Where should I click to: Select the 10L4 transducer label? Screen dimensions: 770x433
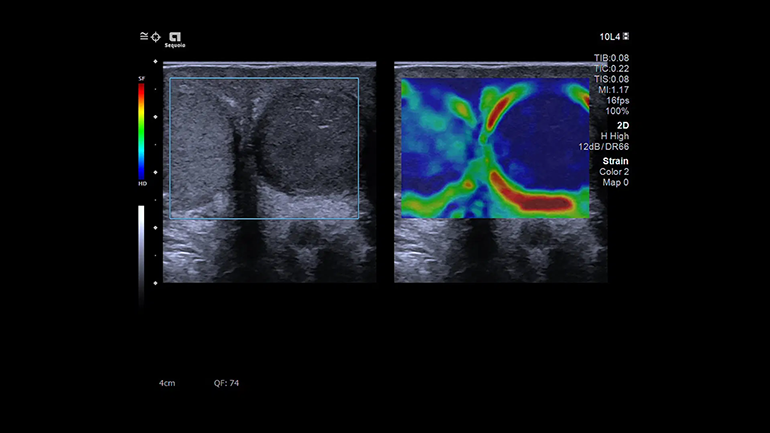[609, 37]
